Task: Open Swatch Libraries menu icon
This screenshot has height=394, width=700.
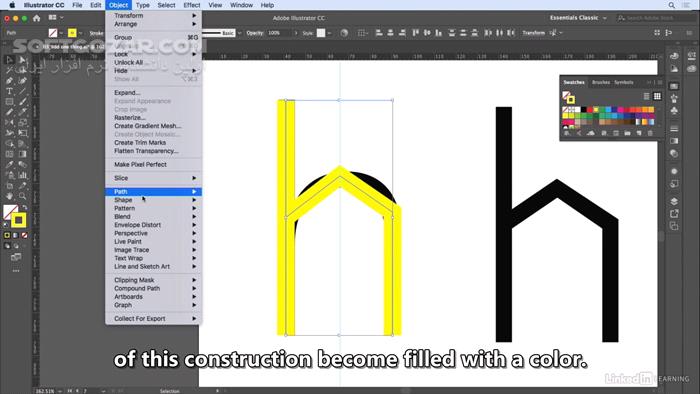Action: [567, 133]
